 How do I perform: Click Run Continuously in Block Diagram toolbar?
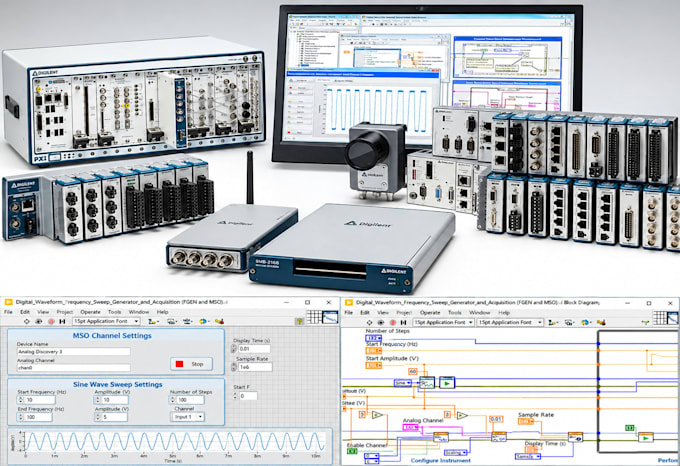coord(381,323)
